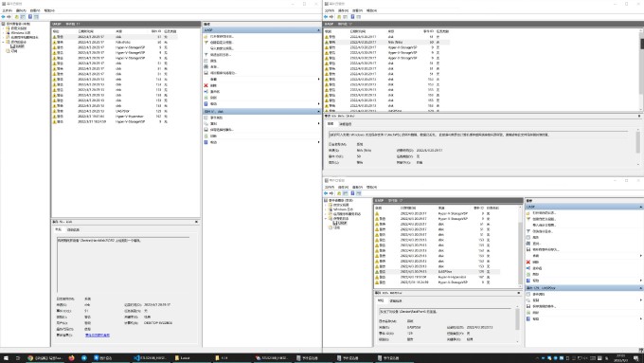Select the saved log under Saved Logs in left tree
The width and height of the screenshot is (644, 363).
pyautogui.click(x=18, y=46)
